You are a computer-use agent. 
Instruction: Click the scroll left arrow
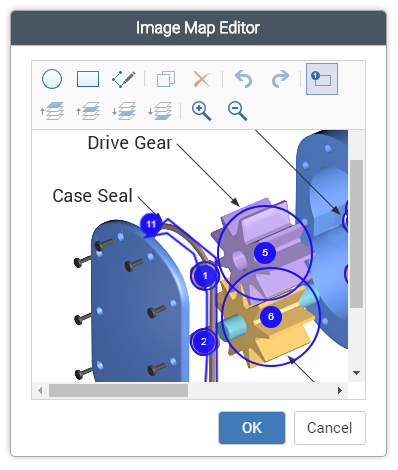(40, 390)
